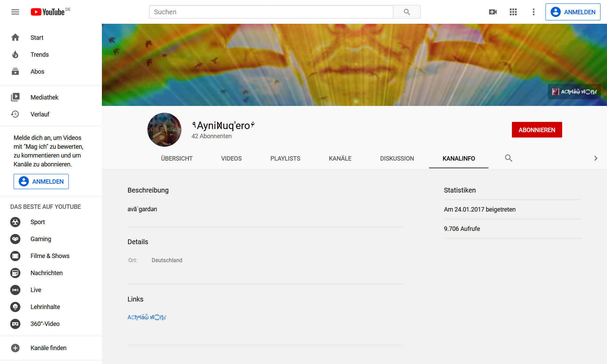Open the hamburger guide menu
Viewport: 607px width, 364px height.
point(15,12)
